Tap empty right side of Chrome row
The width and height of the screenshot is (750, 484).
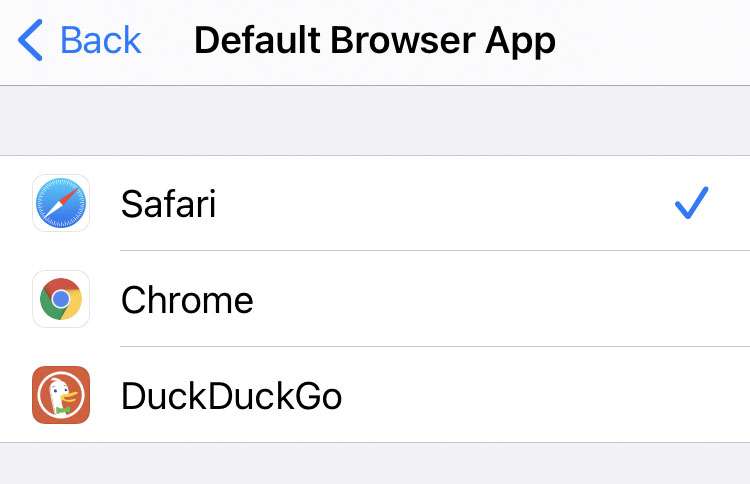tap(600, 299)
